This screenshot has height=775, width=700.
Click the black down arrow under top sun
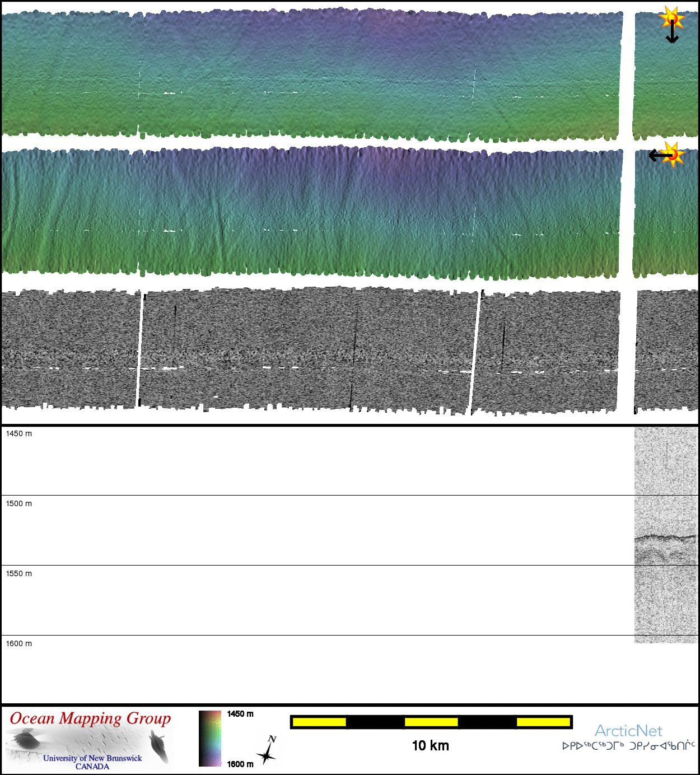pos(672,35)
